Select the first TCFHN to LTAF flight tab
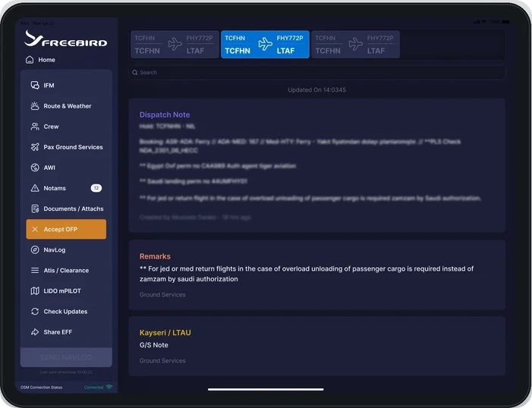This screenshot has height=408, width=532. (175, 45)
